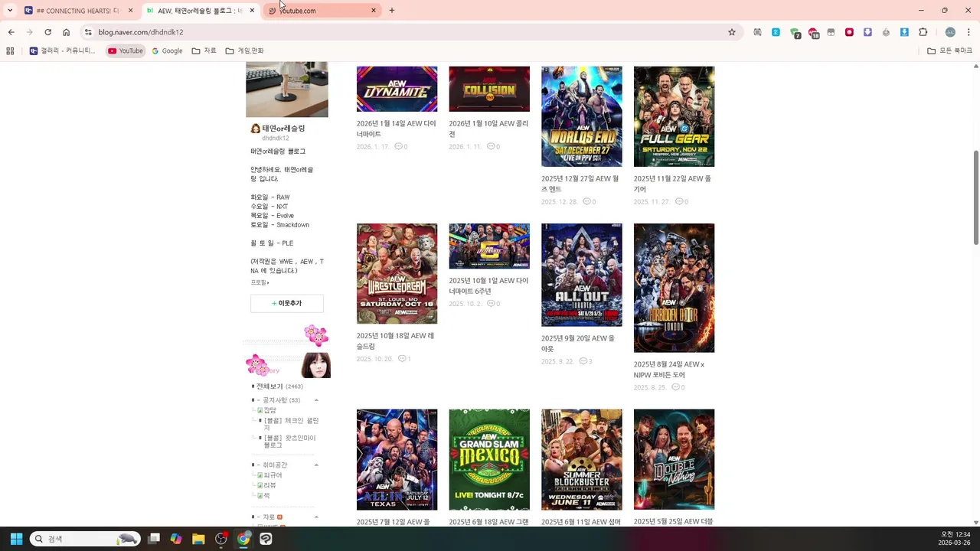Collapse the 자료 category

click(x=316, y=517)
